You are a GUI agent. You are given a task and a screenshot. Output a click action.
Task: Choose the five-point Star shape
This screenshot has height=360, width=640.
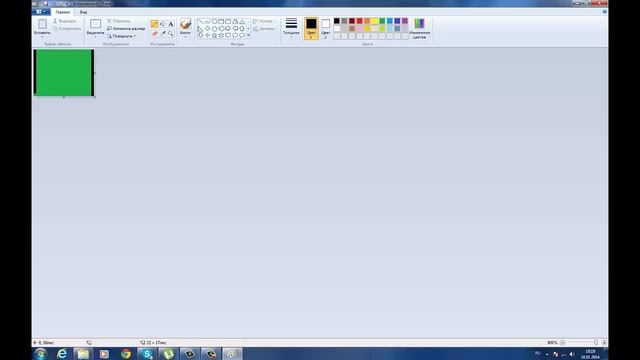[x=214, y=36]
